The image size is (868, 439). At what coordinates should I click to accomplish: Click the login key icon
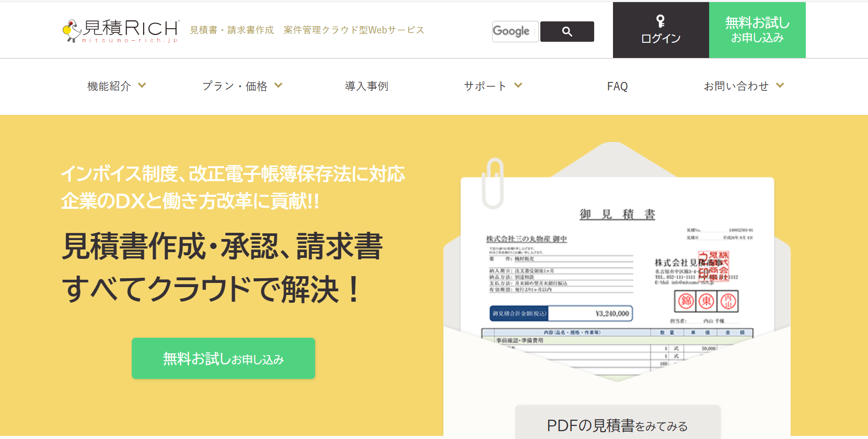661,21
